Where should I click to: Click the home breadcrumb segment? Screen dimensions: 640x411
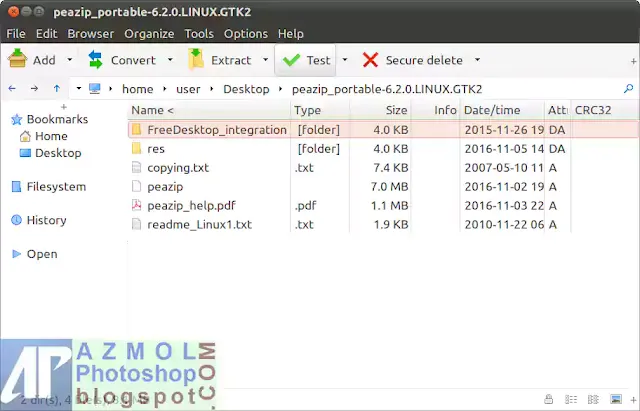coord(138,89)
